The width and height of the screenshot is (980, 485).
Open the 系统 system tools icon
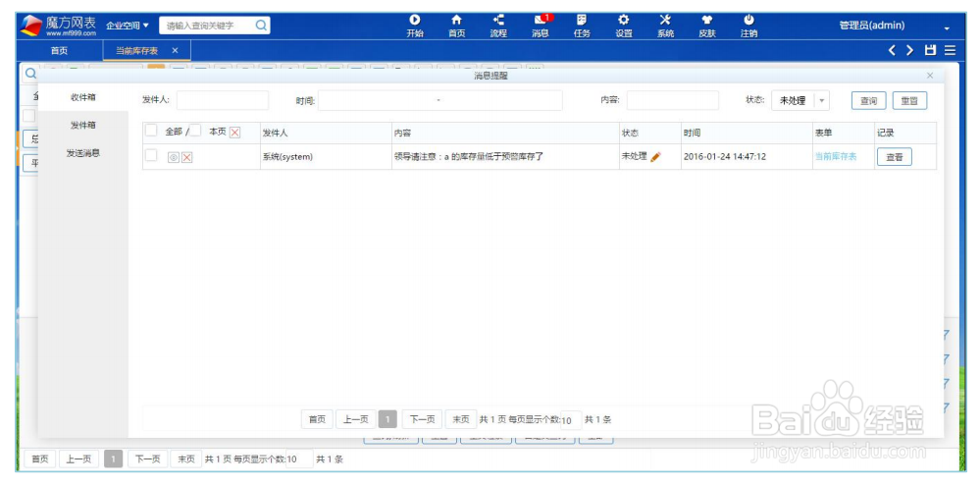(665, 20)
